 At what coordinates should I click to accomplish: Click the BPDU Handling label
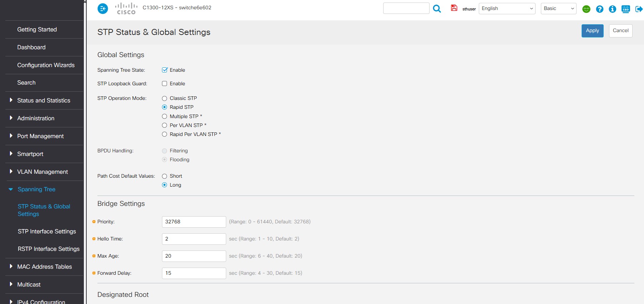[x=115, y=151]
